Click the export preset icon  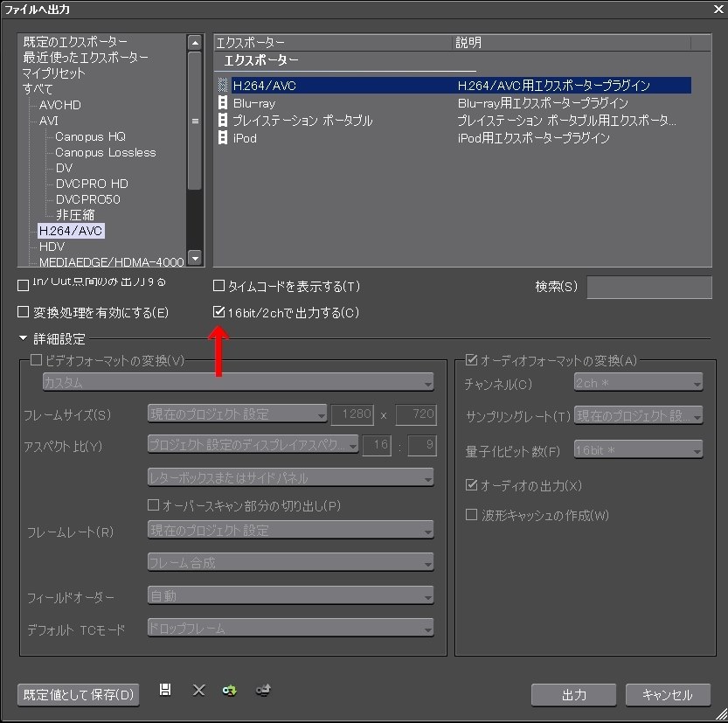263,691
